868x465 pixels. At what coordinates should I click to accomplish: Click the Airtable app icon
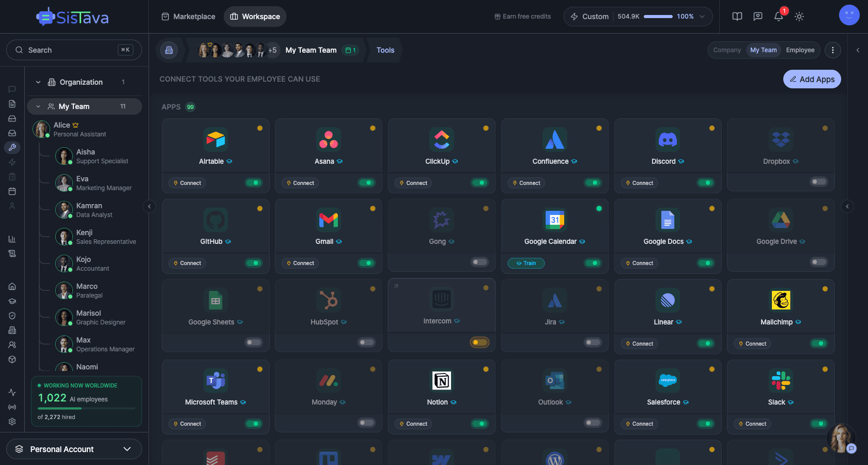click(x=215, y=139)
